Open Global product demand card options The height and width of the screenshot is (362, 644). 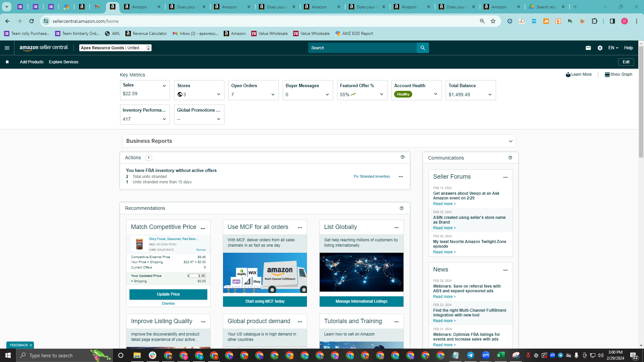pyautogui.click(x=300, y=322)
